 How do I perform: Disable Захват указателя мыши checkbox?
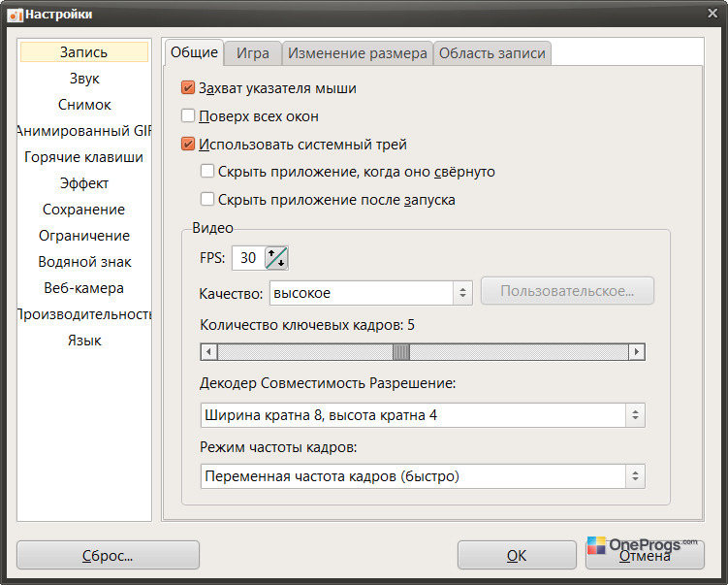pyautogui.click(x=188, y=88)
